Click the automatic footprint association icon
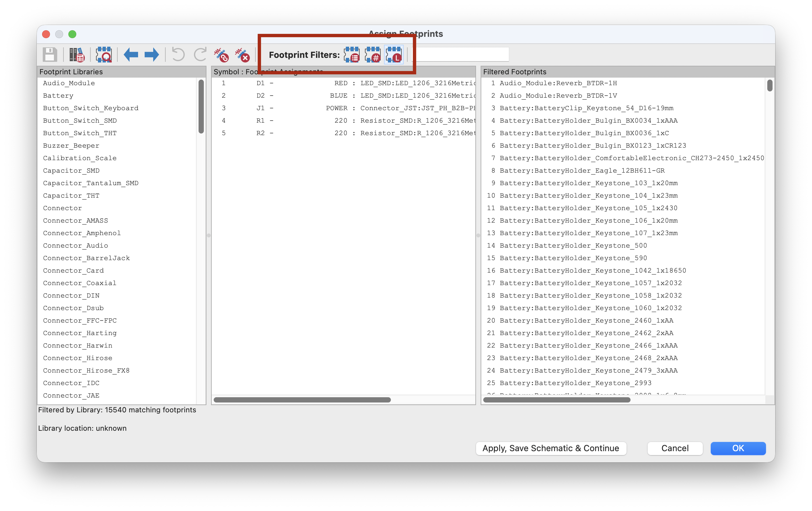The height and width of the screenshot is (511, 812). [x=221, y=55]
